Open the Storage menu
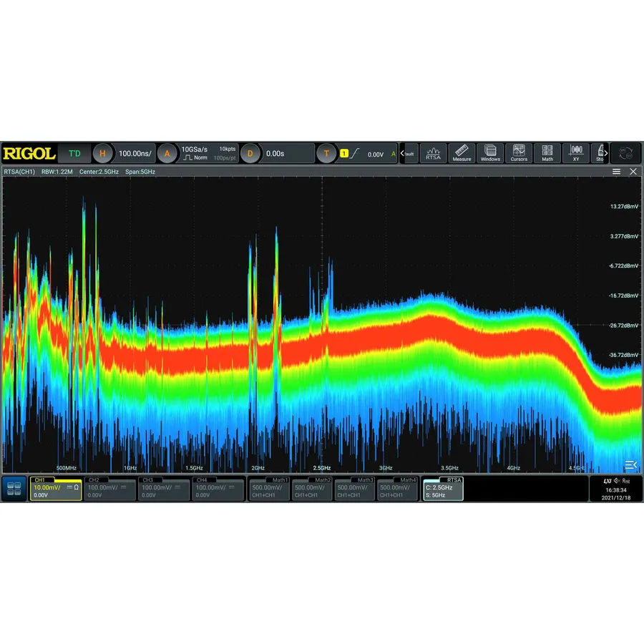644x644 pixels. [600, 153]
